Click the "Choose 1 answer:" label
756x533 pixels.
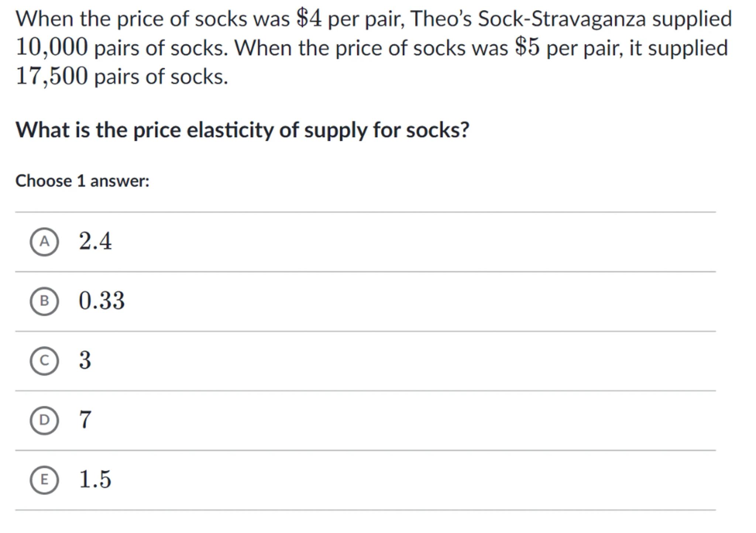click(82, 181)
